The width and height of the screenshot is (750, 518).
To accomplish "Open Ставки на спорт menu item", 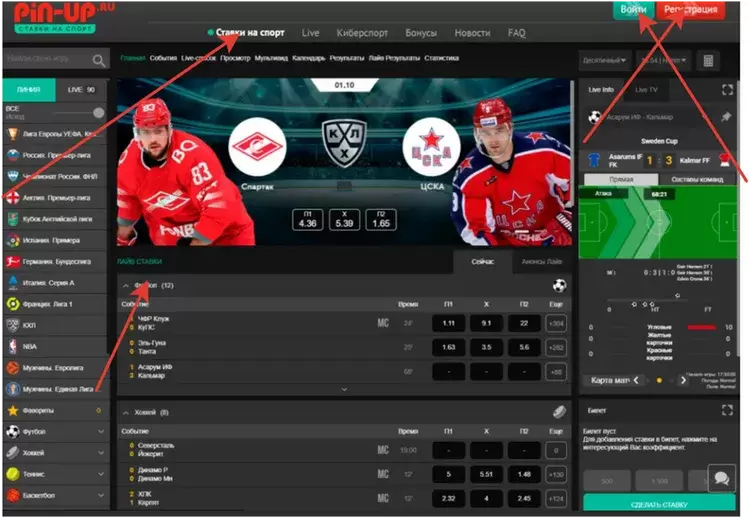I will pos(250,33).
